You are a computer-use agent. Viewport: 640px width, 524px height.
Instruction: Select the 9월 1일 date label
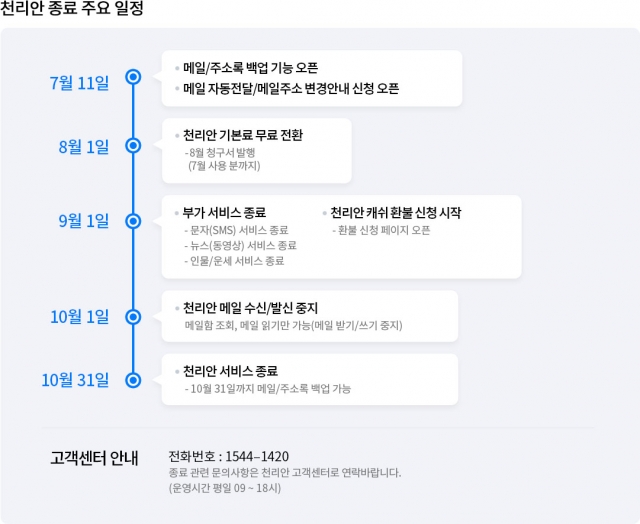click(x=84, y=221)
